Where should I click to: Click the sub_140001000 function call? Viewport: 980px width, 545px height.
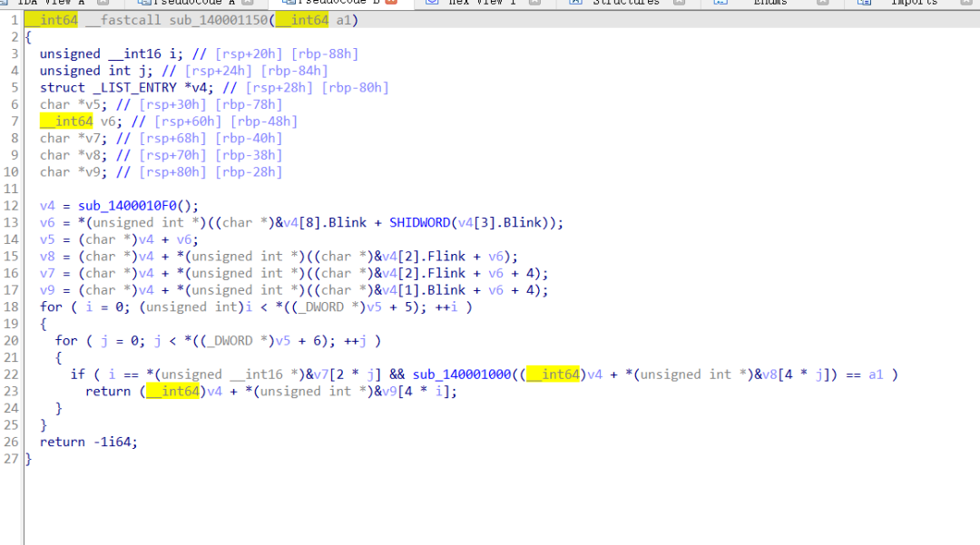tap(462, 374)
